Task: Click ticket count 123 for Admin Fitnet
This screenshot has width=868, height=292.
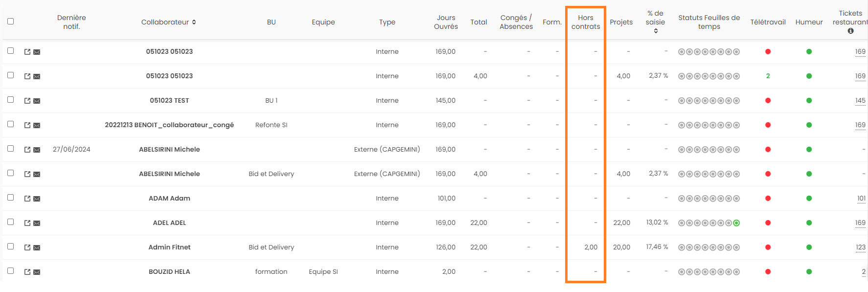Action: coord(860,247)
